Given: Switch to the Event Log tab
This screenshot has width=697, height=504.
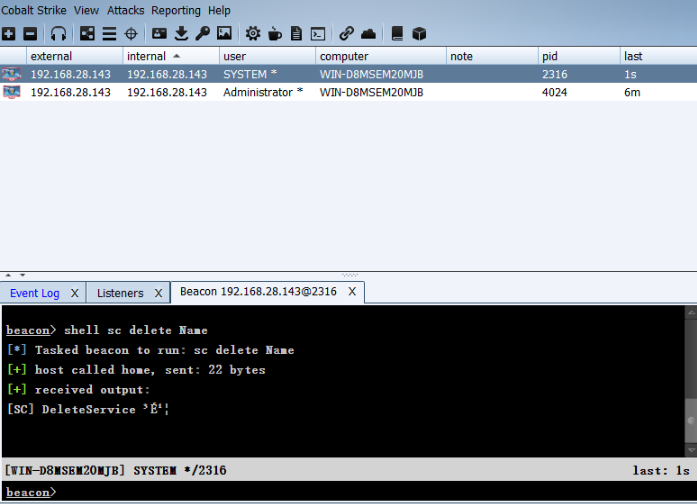Looking at the screenshot, I should 35,293.
